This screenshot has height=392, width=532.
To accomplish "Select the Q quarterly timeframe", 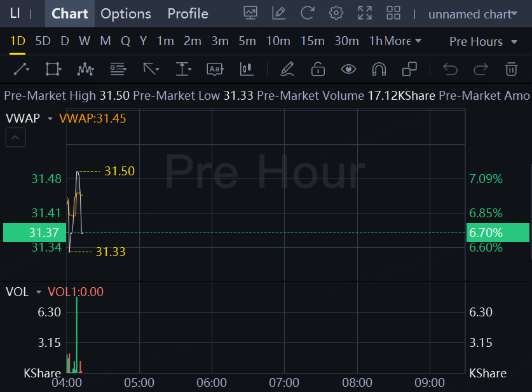I will pyautogui.click(x=126, y=41).
